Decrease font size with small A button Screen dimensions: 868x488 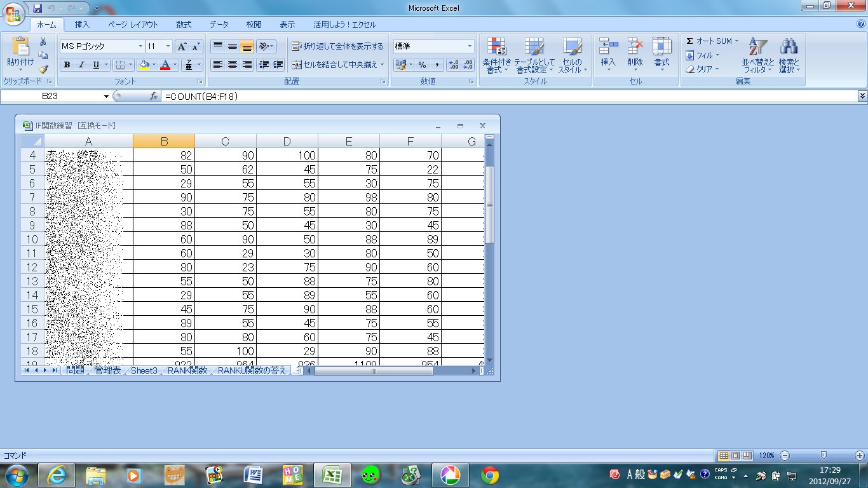pyautogui.click(x=196, y=46)
